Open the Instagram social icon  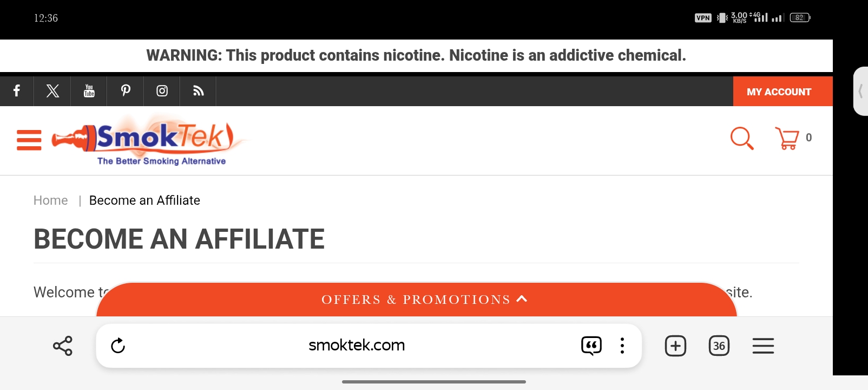click(x=162, y=91)
